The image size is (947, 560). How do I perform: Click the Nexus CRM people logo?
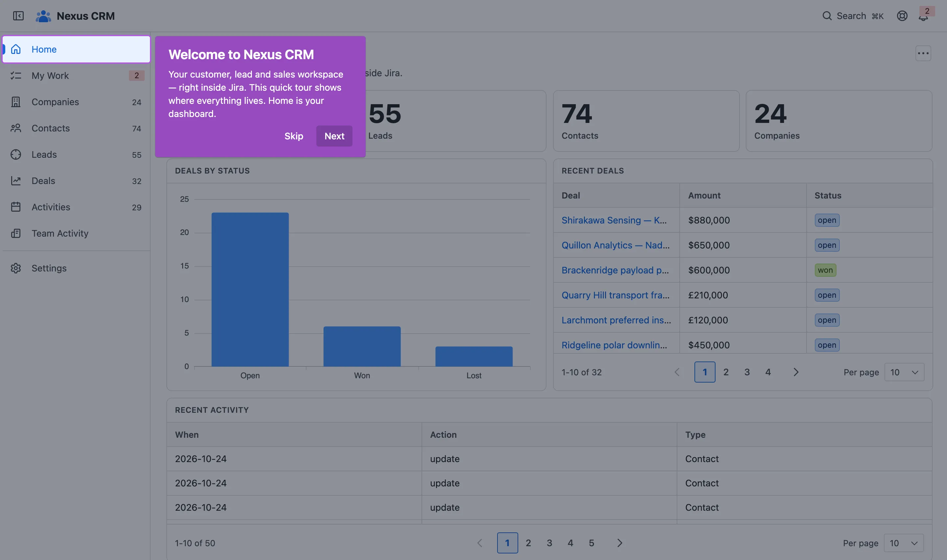coord(43,16)
